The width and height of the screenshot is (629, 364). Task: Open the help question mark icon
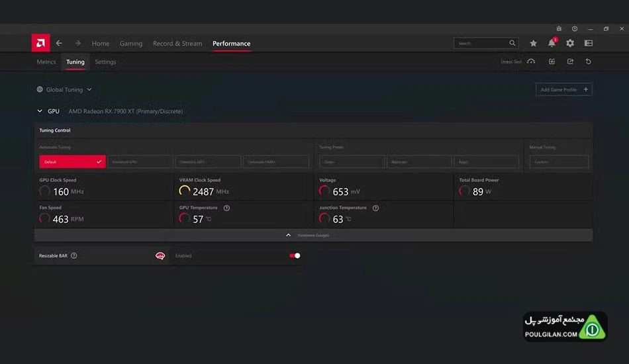(575, 29)
